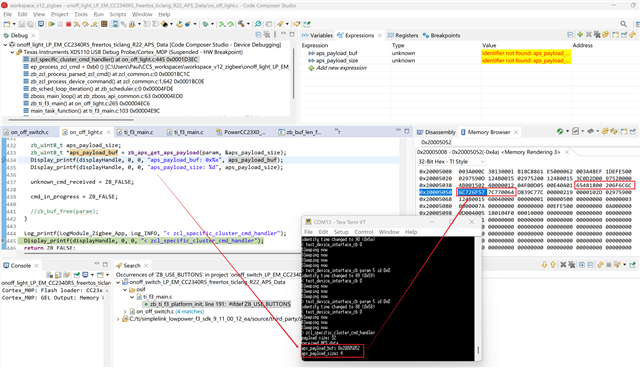Expand on_off_switch.c (4 matches) search result
Viewport: 640px width, 368px height.
point(125,312)
